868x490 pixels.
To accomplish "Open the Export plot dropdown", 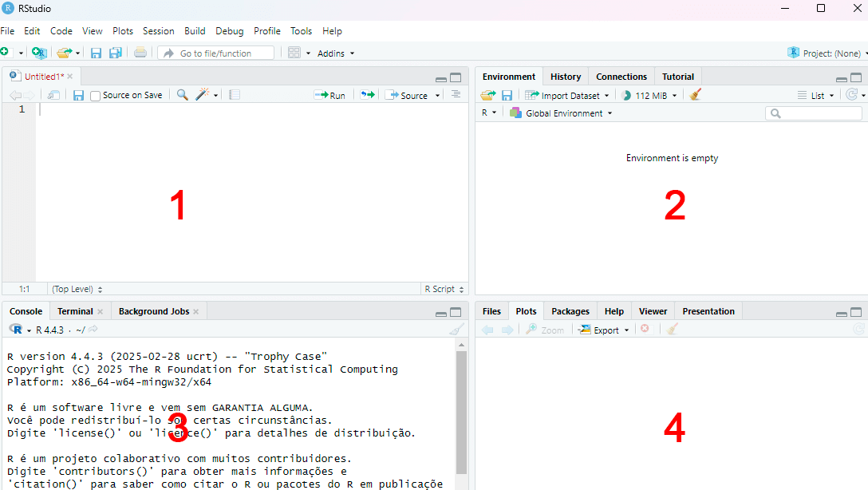I will pyautogui.click(x=604, y=330).
